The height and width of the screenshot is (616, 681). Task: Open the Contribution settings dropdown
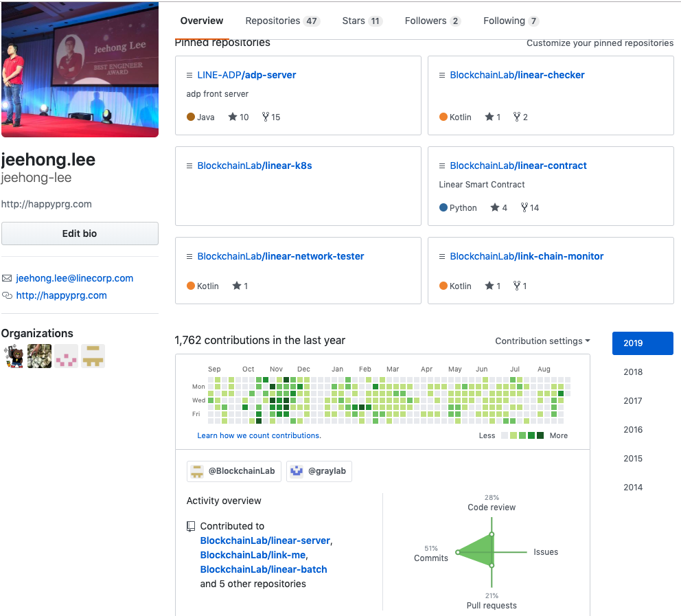[x=542, y=341]
